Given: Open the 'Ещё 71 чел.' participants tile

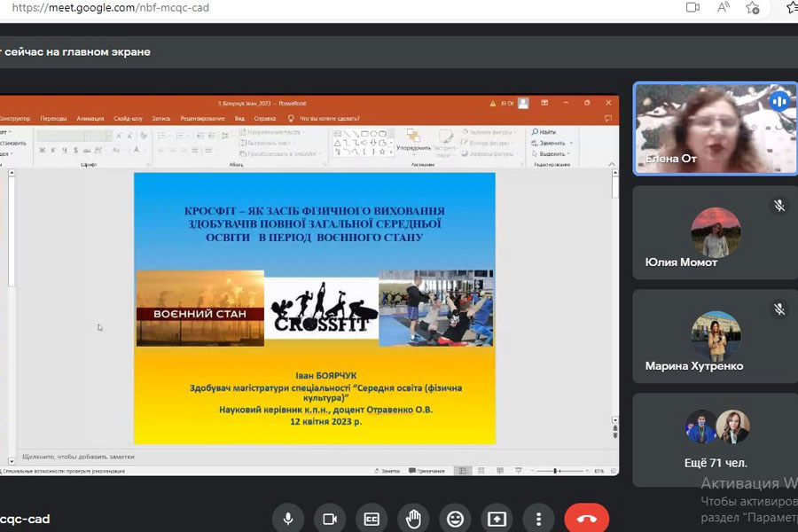Looking at the screenshot, I should click(715, 437).
